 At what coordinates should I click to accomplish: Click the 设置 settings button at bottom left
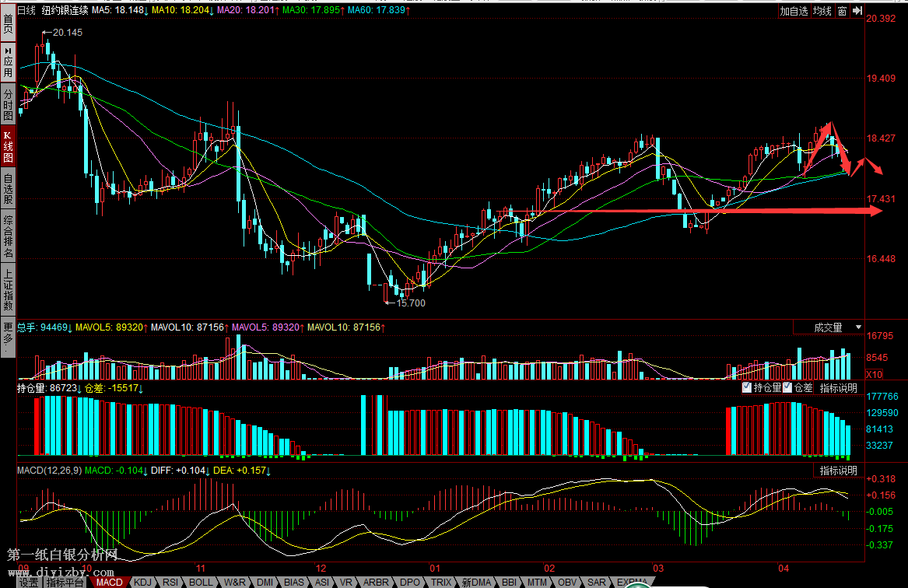[29, 582]
